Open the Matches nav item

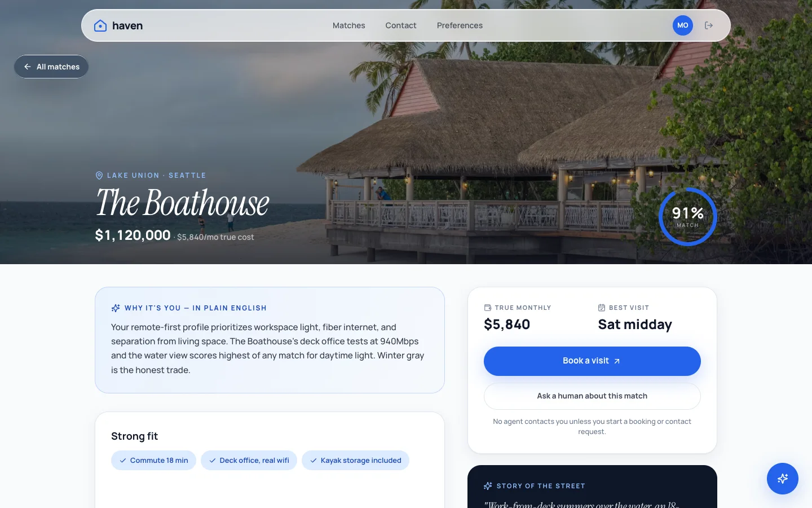click(348, 25)
